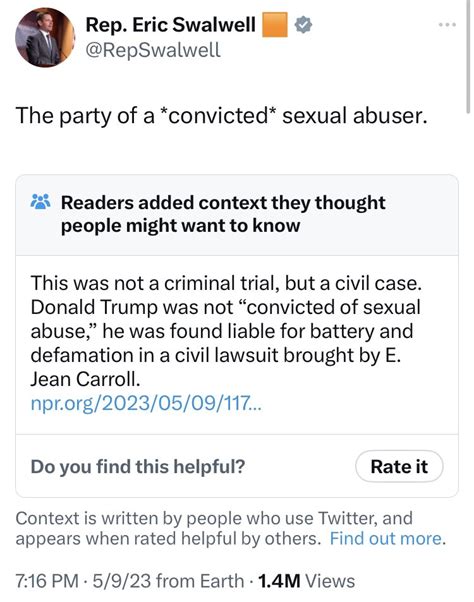Click the community note body text
Screen dimensions: 474x602
click(226, 331)
